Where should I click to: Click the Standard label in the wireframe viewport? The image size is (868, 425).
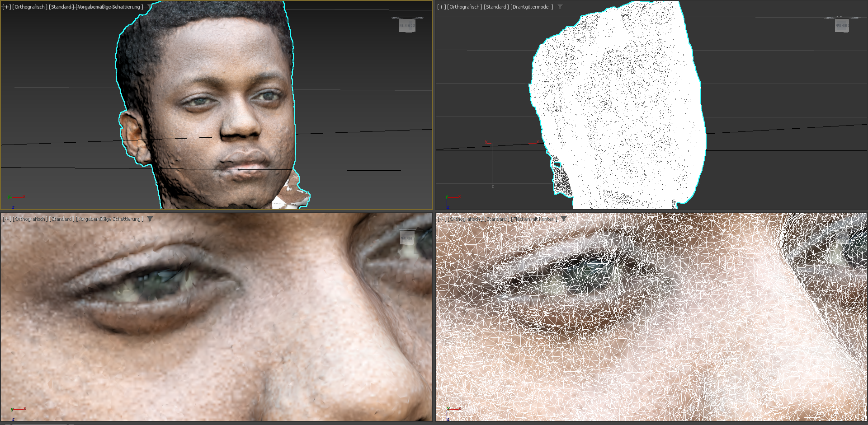tap(496, 7)
